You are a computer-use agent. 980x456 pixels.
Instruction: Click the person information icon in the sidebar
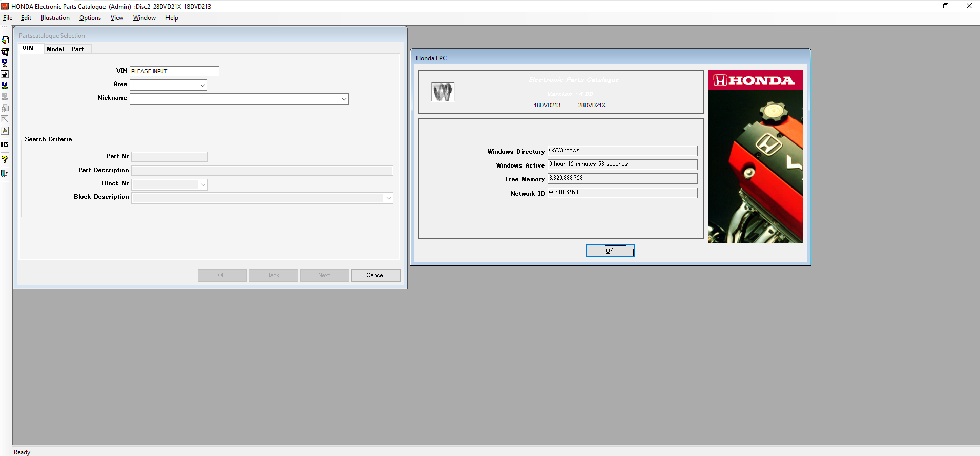click(x=5, y=63)
